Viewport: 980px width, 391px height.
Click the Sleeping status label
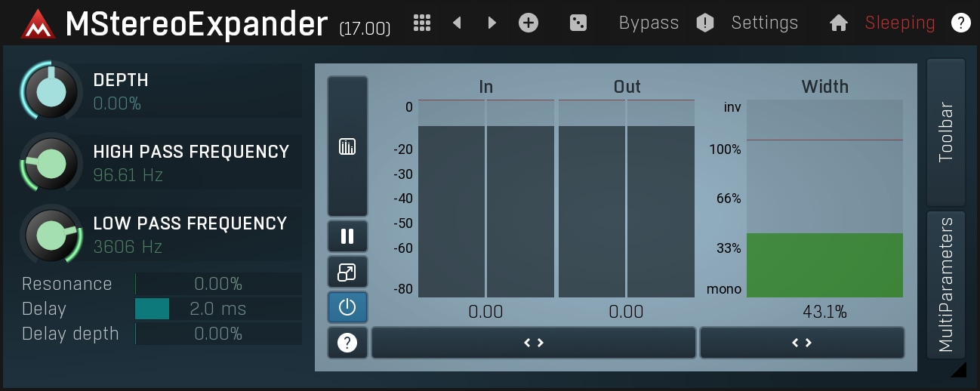(899, 23)
